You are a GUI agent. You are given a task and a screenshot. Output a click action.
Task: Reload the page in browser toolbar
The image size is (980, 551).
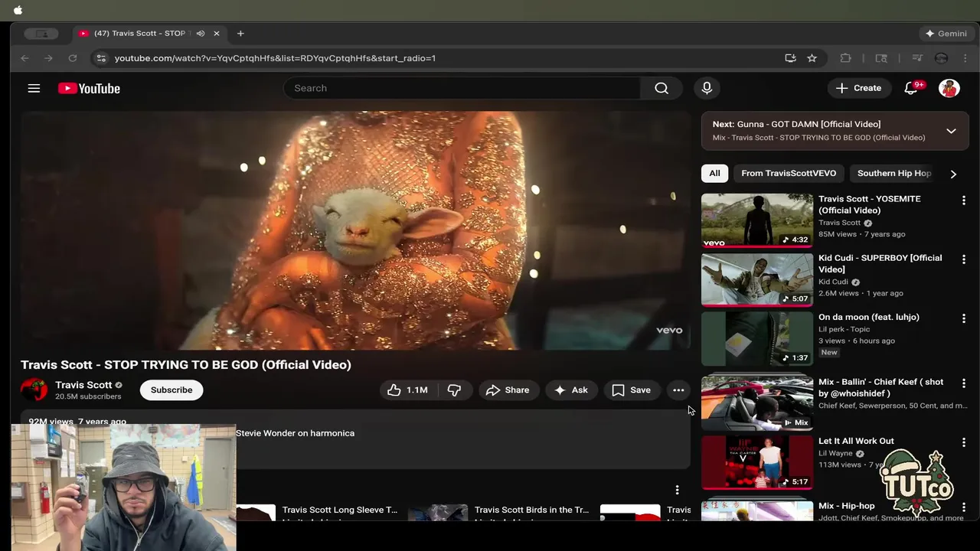point(72,58)
